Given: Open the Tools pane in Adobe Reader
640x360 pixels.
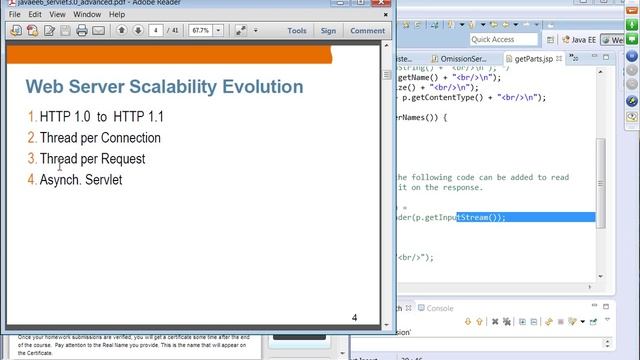Looking at the screenshot, I should [x=297, y=31].
